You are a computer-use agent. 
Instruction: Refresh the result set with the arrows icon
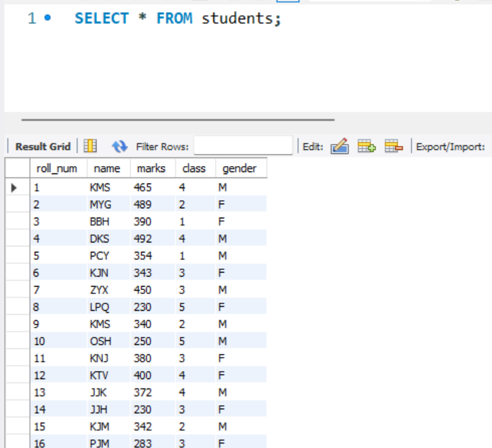tap(119, 146)
